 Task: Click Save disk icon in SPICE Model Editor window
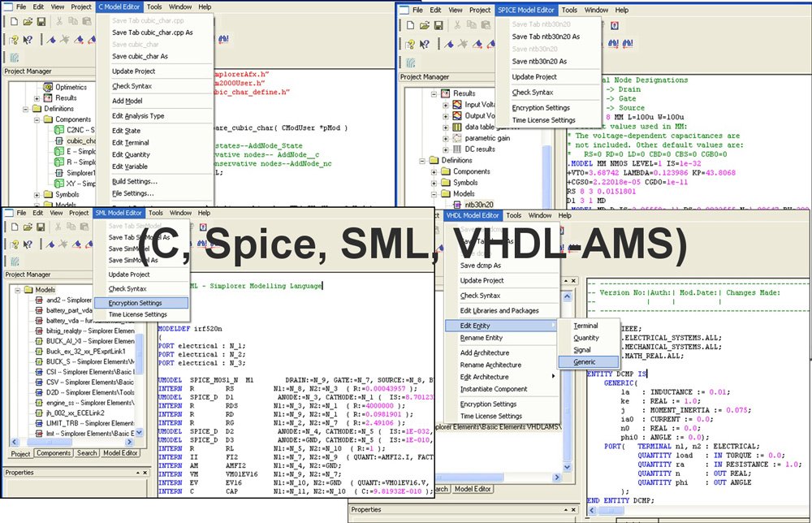[x=438, y=25]
